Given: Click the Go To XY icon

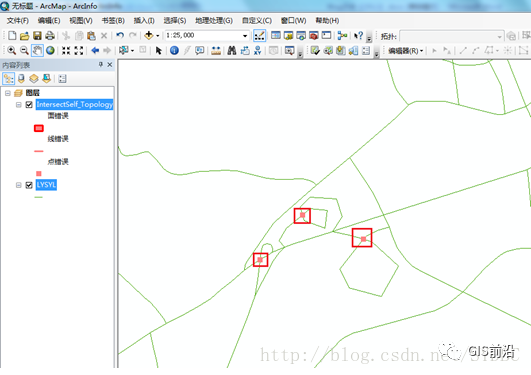Looking at the screenshot, I should coord(258,50).
